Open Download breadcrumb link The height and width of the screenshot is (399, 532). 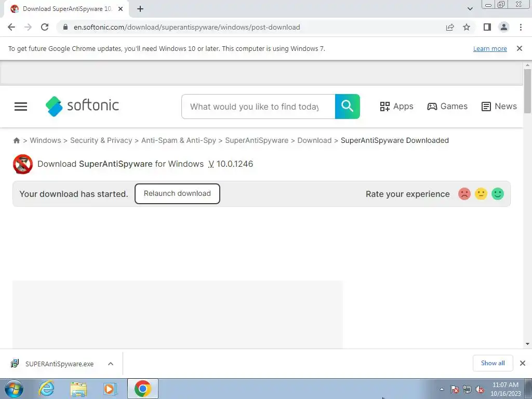pos(314,140)
